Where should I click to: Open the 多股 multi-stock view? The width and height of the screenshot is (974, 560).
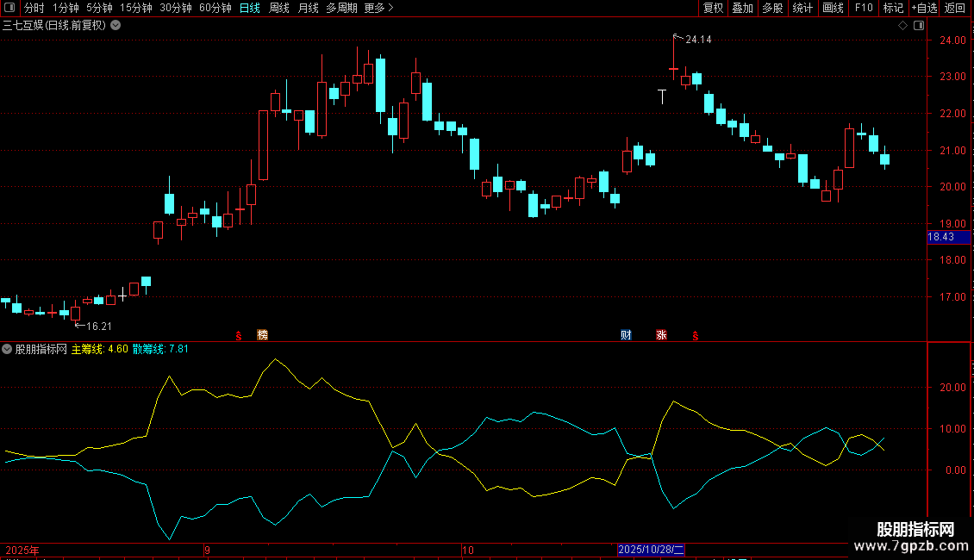click(772, 8)
